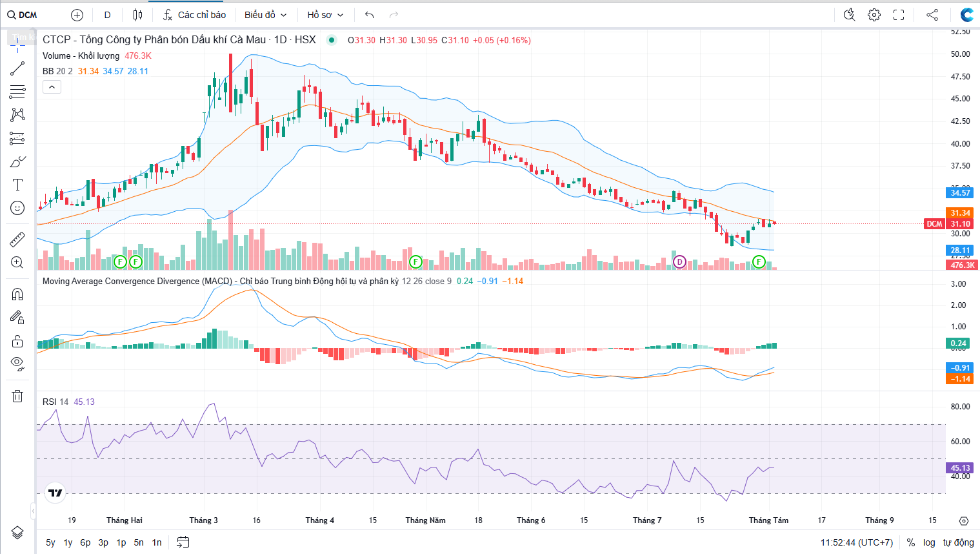
Task: Change the D timeframe interval
Action: 107,15
